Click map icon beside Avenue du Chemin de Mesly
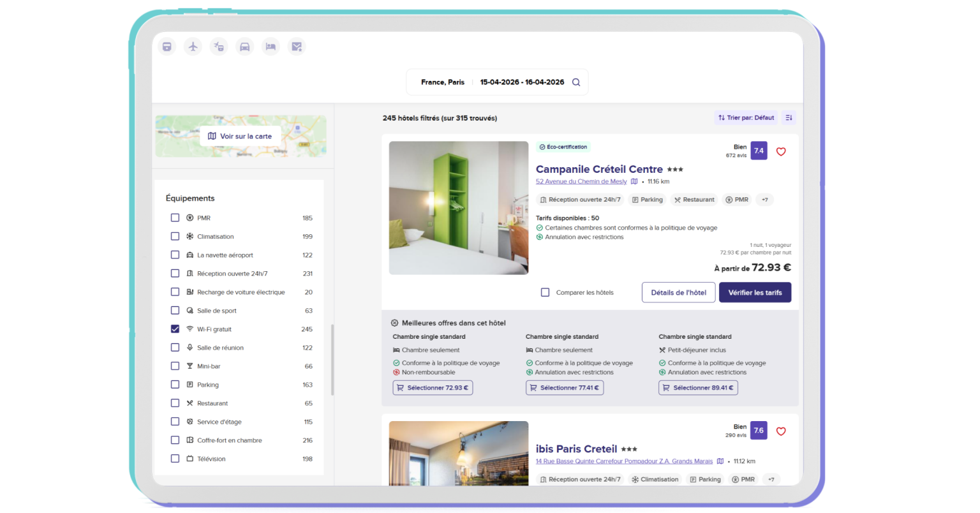980x513 pixels. pyautogui.click(x=634, y=182)
